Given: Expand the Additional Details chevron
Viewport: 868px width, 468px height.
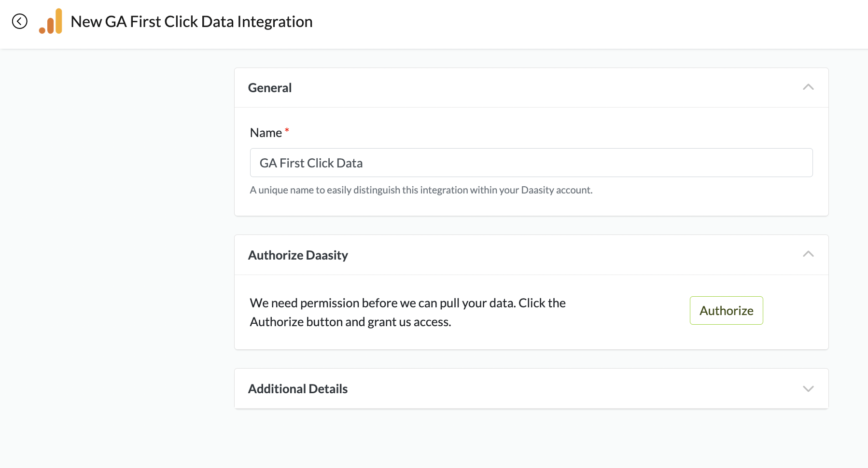Looking at the screenshot, I should click(x=808, y=389).
